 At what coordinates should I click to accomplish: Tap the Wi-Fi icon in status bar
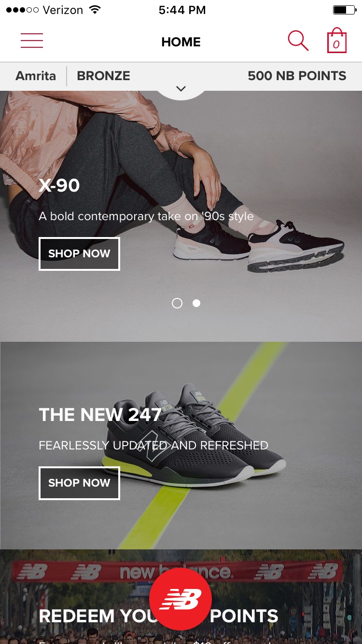tap(95, 10)
